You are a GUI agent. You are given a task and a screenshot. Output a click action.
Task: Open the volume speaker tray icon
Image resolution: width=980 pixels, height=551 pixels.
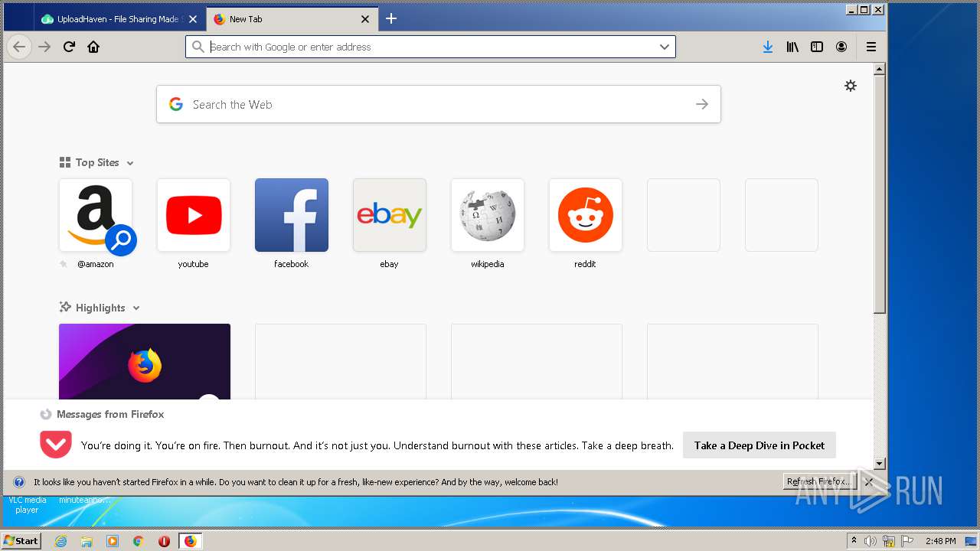coord(871,541)
